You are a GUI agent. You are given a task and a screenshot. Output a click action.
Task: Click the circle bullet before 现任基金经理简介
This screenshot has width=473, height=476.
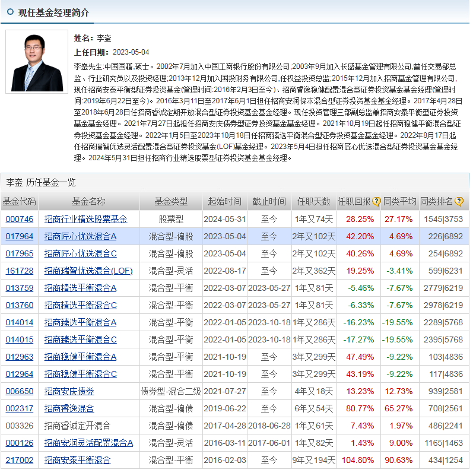pos(10,12)
